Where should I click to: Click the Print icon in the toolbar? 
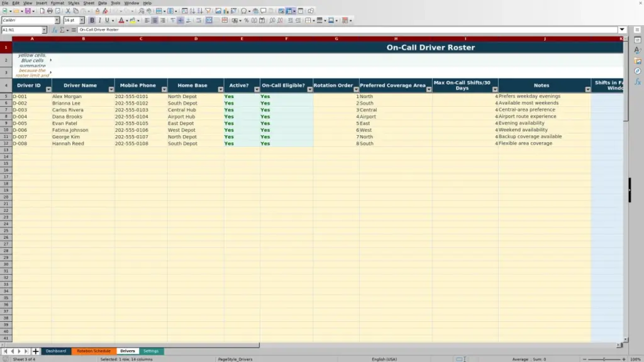[50, 11]
